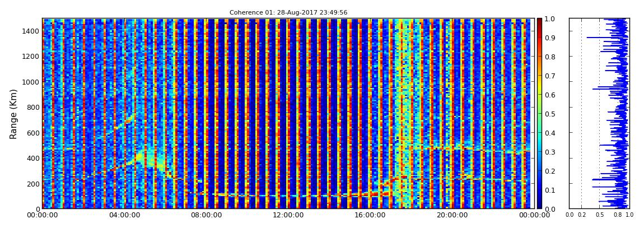Click the 1200 tick label on the range axis
The image size is (644, 228).
(x=31, y=56)
